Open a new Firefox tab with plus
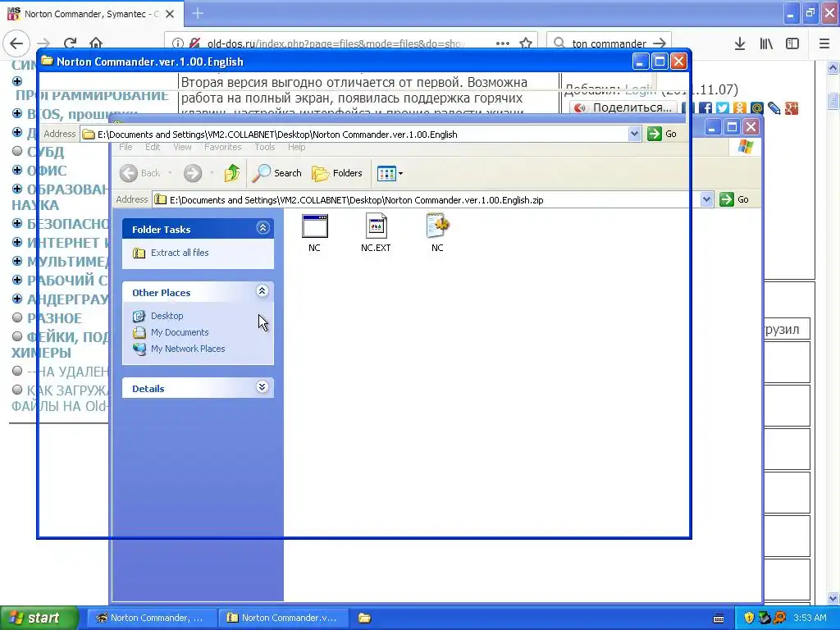Image resolution: width=840 pixels, height=630 pixels. [198, 13]
